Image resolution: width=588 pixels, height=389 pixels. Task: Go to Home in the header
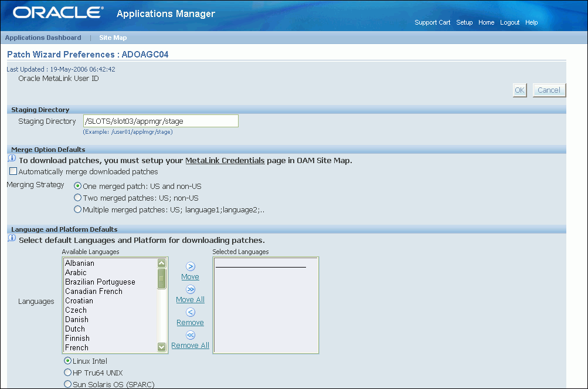pos(487,22)
